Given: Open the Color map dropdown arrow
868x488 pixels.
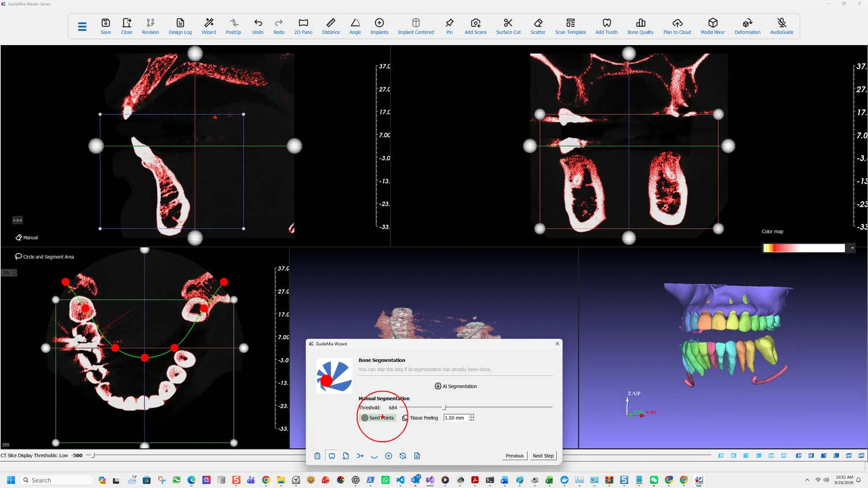Looking at the screenshot, I should 852,248.
